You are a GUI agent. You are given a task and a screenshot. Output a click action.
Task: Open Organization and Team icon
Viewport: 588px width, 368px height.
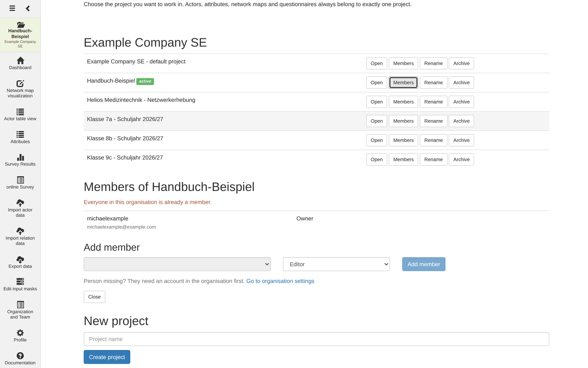(20, 305)
